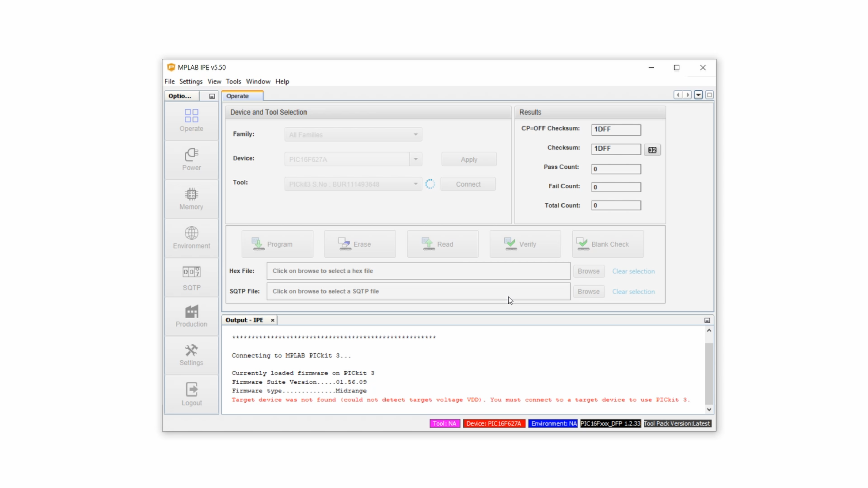Image resolution: width=868 pixels, height=488 pixels.
Task: Minimize the Output window panel
Action: click(707, 320)
